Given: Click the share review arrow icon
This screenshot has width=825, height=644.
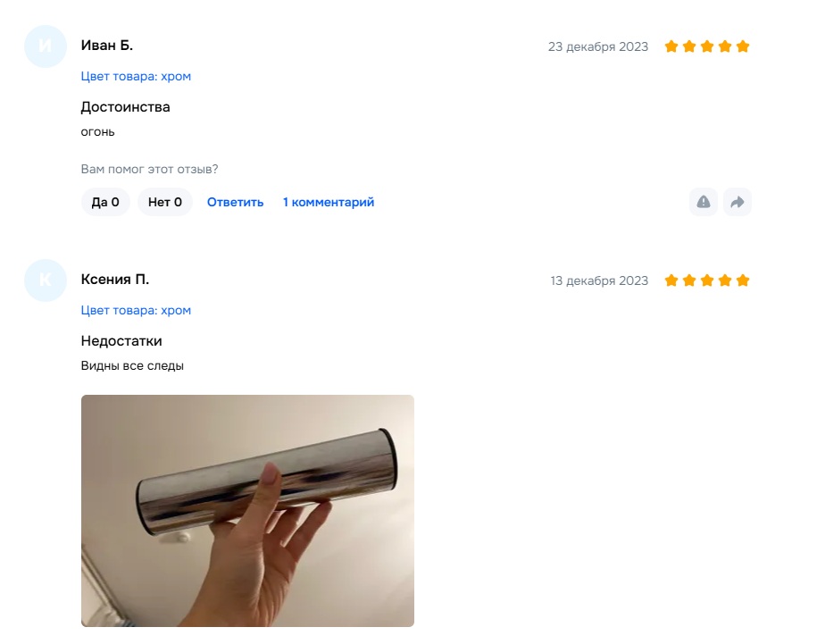Looking at the screenshot, I should point(737,202).
